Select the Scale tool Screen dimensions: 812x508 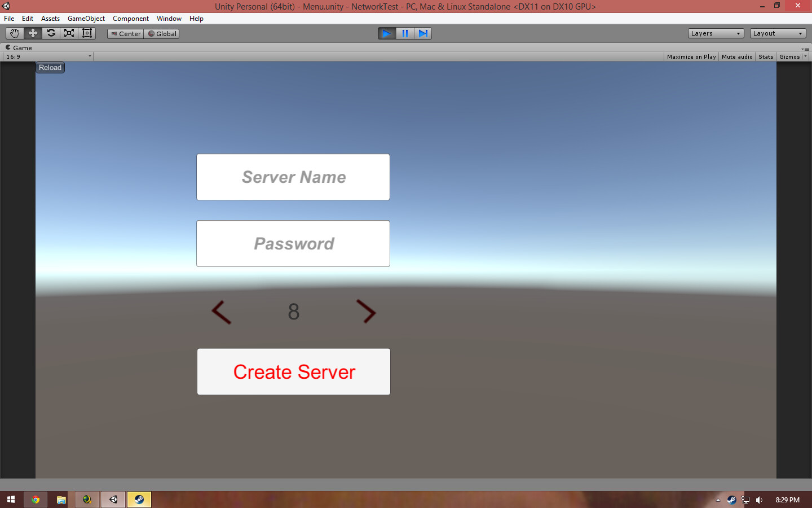coord(69,33)
